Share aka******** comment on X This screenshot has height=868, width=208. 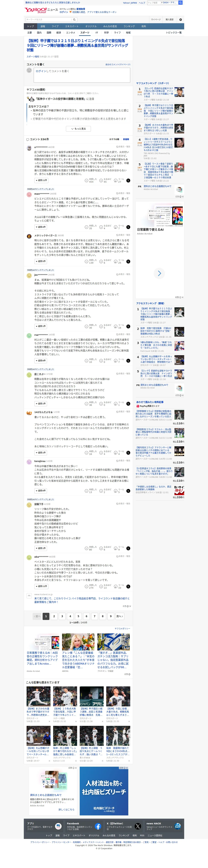click(x=128, y=587)
